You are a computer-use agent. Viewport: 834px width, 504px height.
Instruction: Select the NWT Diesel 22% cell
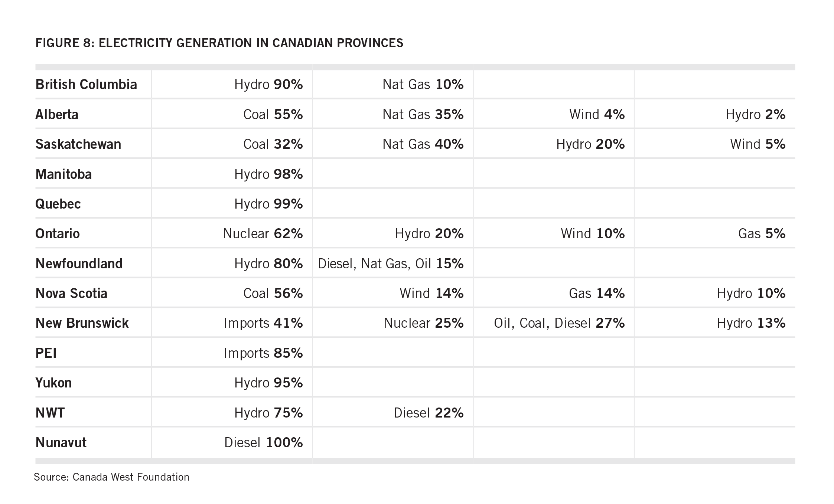[429, 413]
